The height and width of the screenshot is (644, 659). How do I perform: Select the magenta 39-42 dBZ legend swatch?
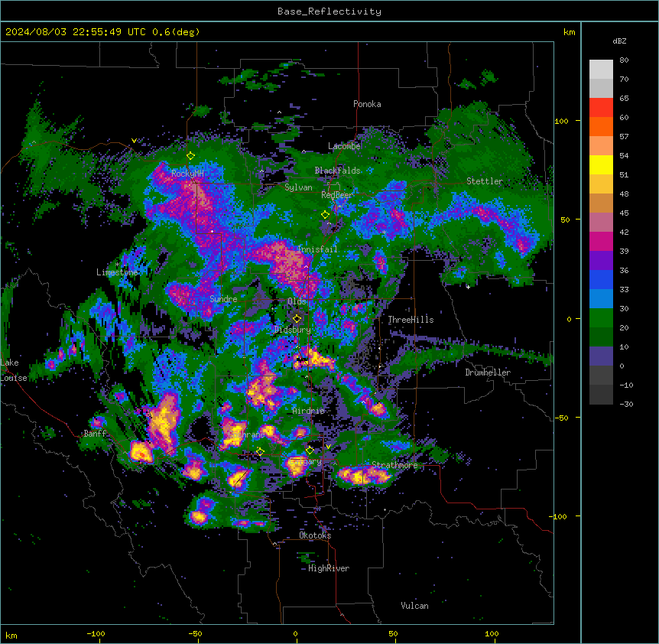click(x=601, y=241)
